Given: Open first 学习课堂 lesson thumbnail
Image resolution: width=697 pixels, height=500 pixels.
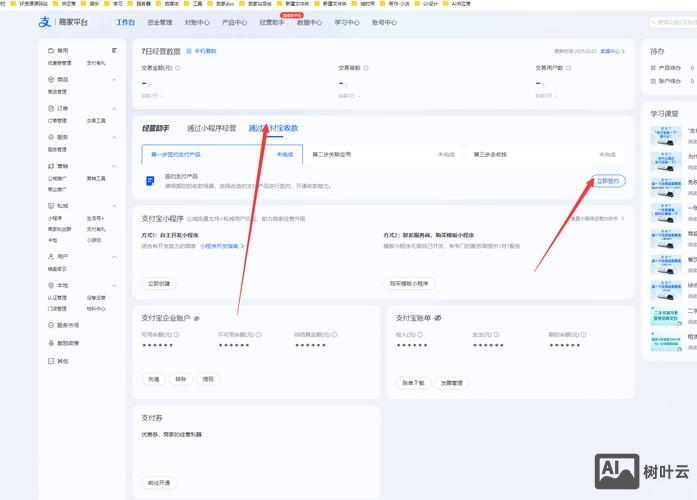Looking at the screenshot, I should (665, 136).
